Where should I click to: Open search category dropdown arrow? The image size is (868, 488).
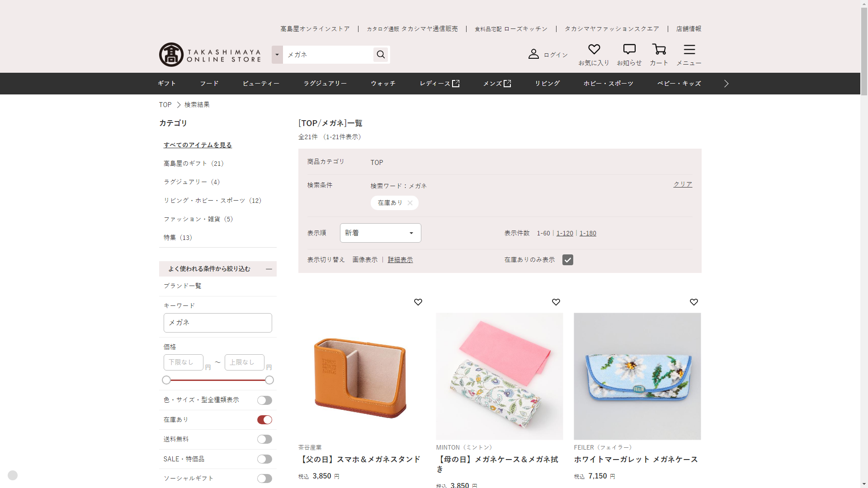[x=277, y=55]
